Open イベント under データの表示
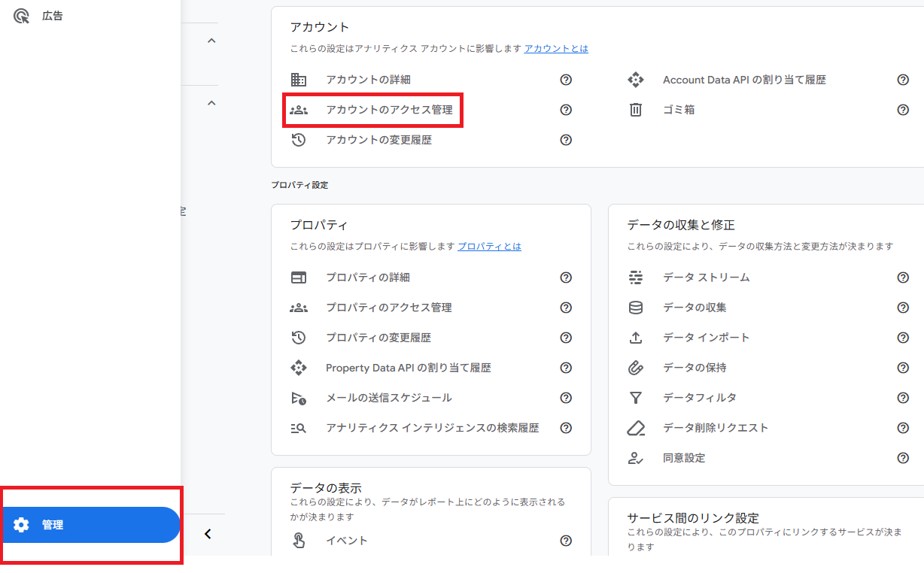This screenshot has height=573, width=924. pyautogui.click(x=347, y=541)
